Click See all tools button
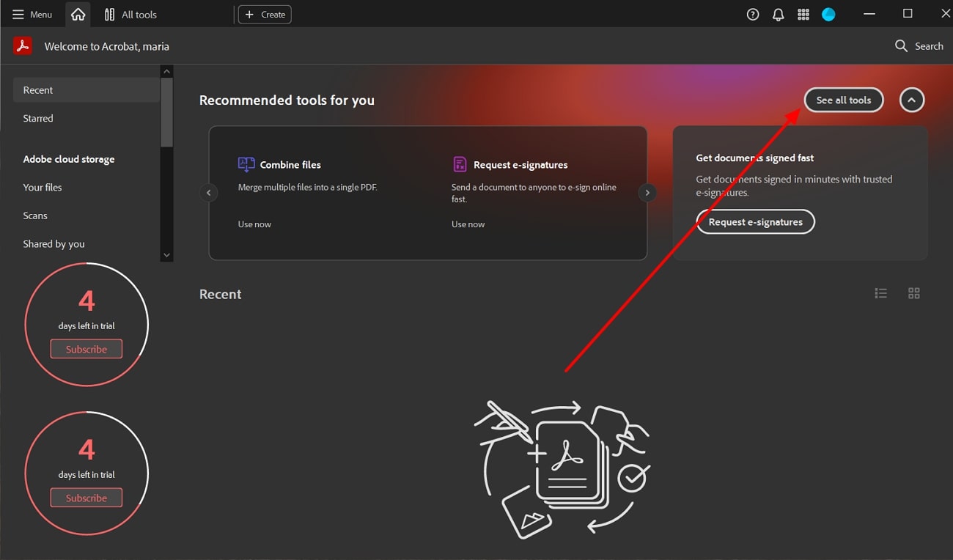Viewport: 953px width, 560px height. coord(844,100)
